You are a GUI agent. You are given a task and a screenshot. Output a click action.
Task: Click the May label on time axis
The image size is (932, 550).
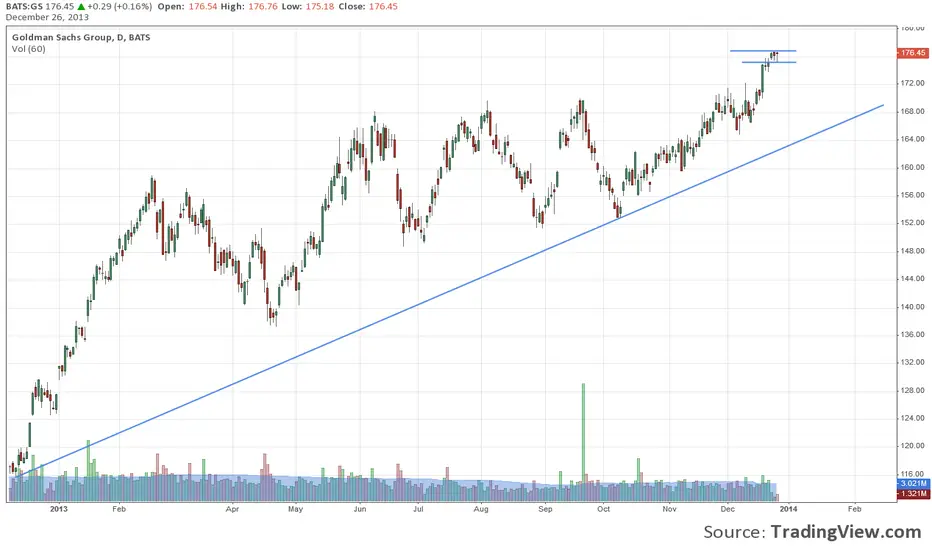295,509
